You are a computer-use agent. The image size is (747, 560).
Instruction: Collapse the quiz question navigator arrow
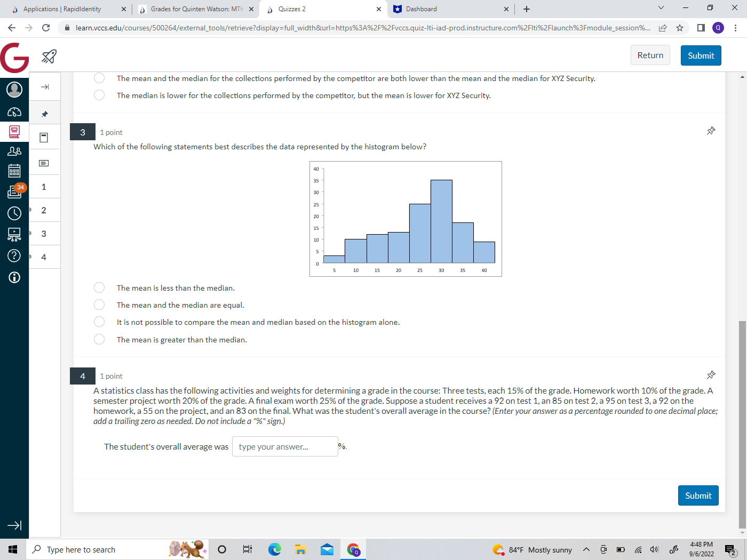pos(45,87)
